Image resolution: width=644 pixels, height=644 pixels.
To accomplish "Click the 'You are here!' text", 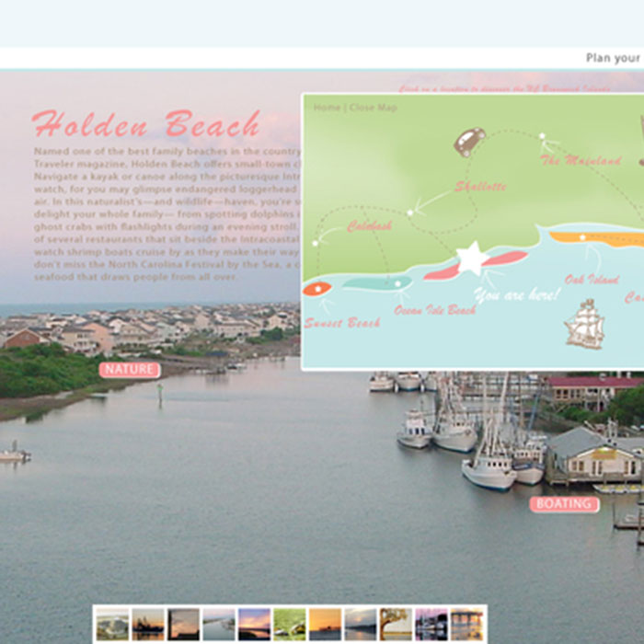I will (x=517, y=294).
